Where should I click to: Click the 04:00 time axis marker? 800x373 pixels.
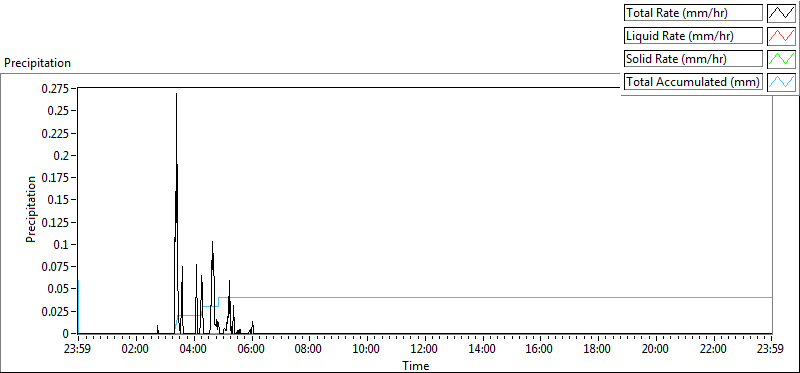point(194,350)
